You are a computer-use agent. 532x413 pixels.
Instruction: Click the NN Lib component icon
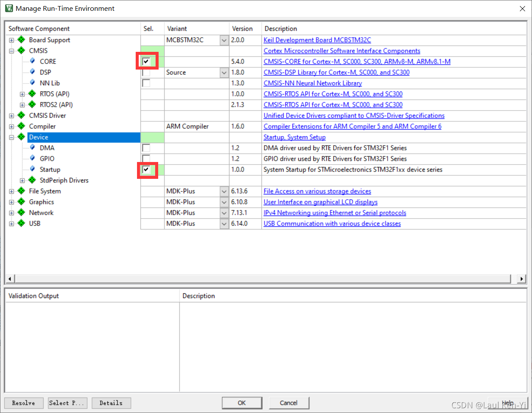click(32, 83)
